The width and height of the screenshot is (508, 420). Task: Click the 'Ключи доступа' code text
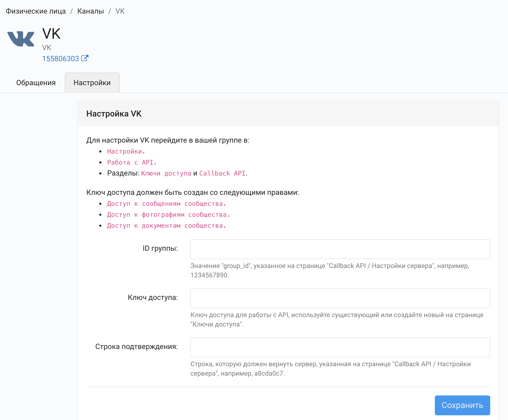[166, 173]
